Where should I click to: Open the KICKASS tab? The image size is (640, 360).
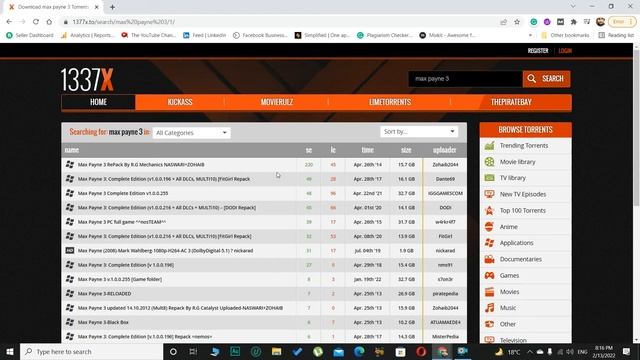click(180, 102)
